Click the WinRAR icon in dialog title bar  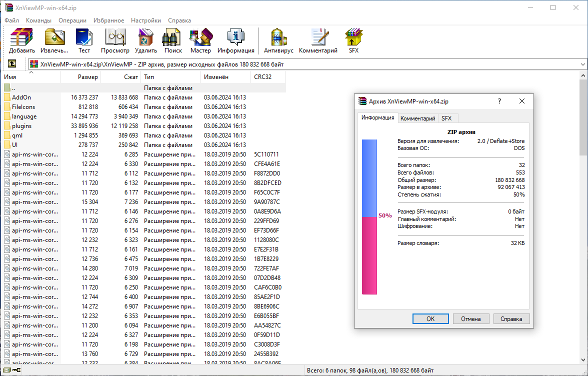point(362,101)
